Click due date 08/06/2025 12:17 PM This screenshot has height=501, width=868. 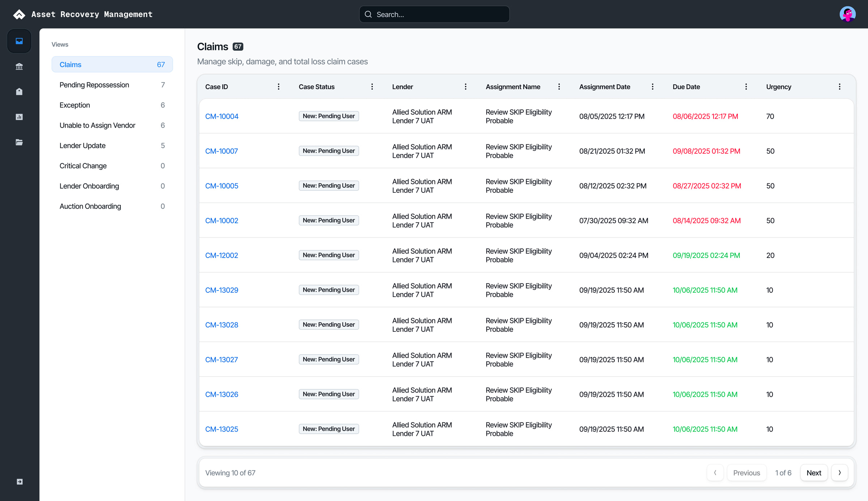tap(705, 116)
